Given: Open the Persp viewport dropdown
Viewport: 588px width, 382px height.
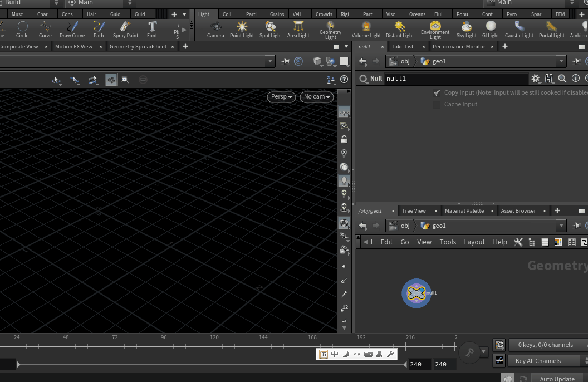Looking at the screenshot, I should (281, 97).
